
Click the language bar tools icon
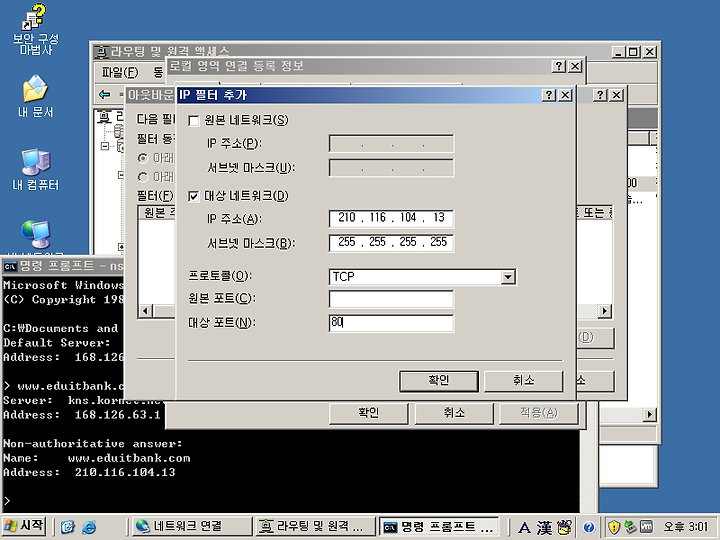point(565,527)
